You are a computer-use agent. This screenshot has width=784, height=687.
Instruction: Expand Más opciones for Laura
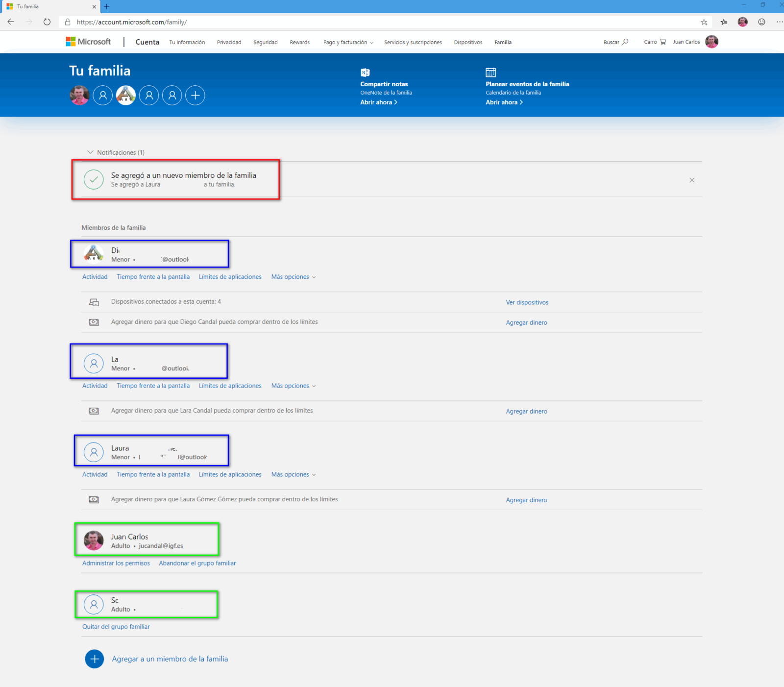(x=293, y=475)
